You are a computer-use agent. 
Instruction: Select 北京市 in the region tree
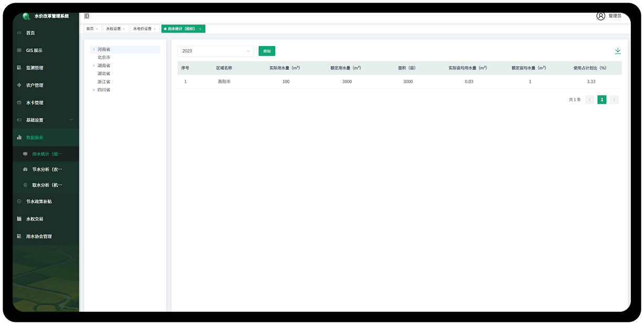[x=104, y=57]
